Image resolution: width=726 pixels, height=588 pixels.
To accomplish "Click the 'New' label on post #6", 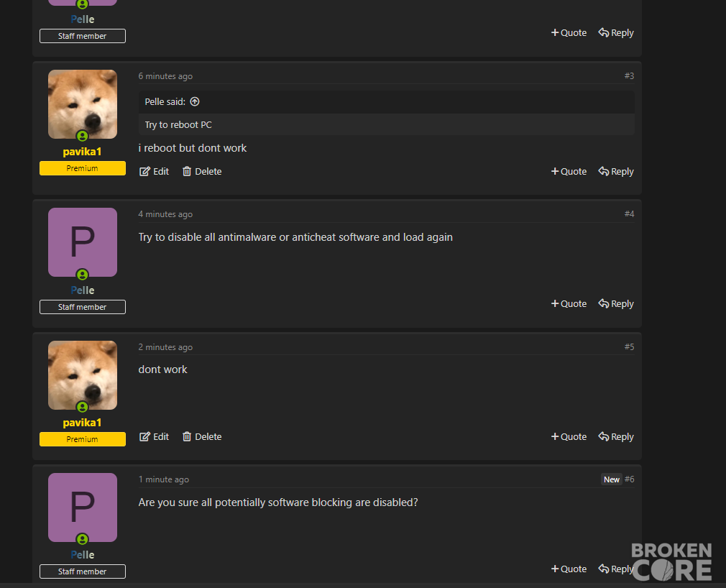I will click(611, 479).
